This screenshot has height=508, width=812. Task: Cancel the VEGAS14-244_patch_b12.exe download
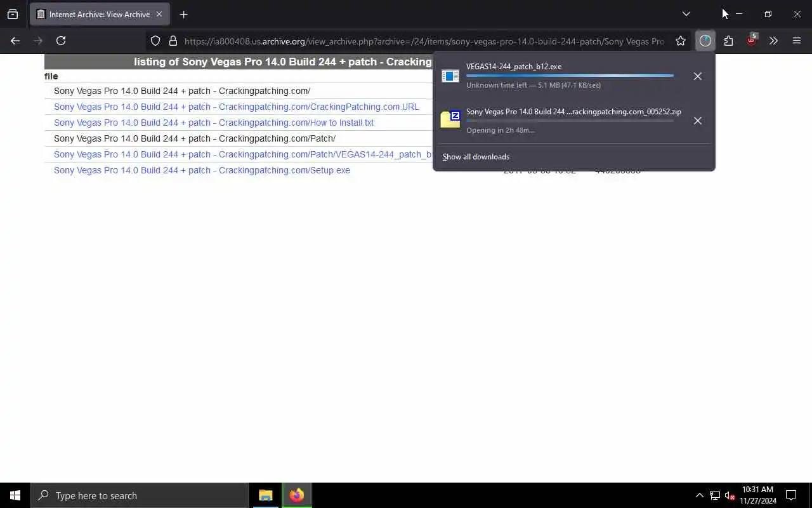pos(698,76)
